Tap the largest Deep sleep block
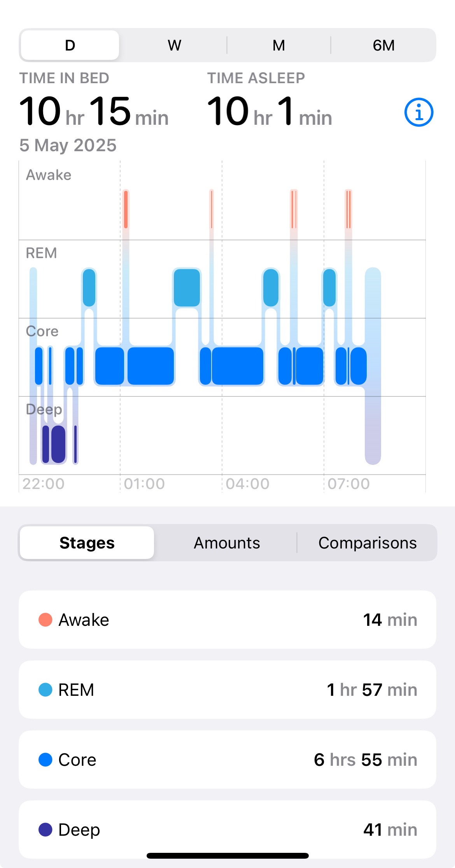The height and width of the screenshot is (868, 455). 58,444
